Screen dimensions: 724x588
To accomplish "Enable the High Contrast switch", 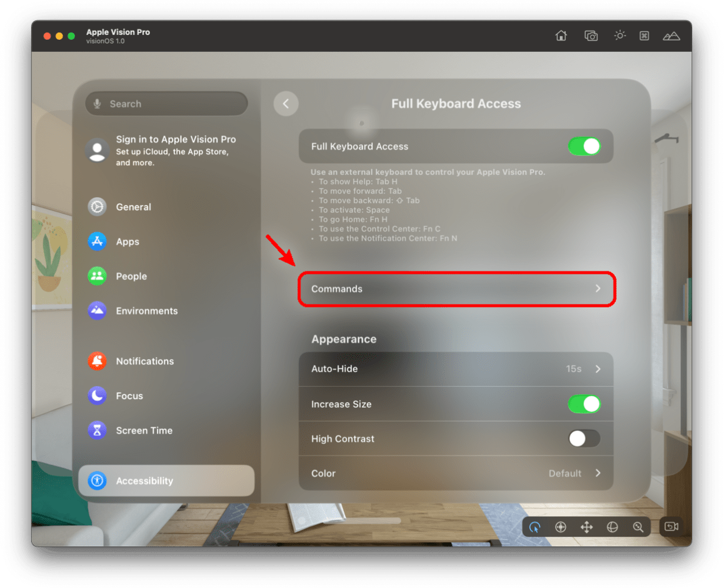I will coord(584,438).
